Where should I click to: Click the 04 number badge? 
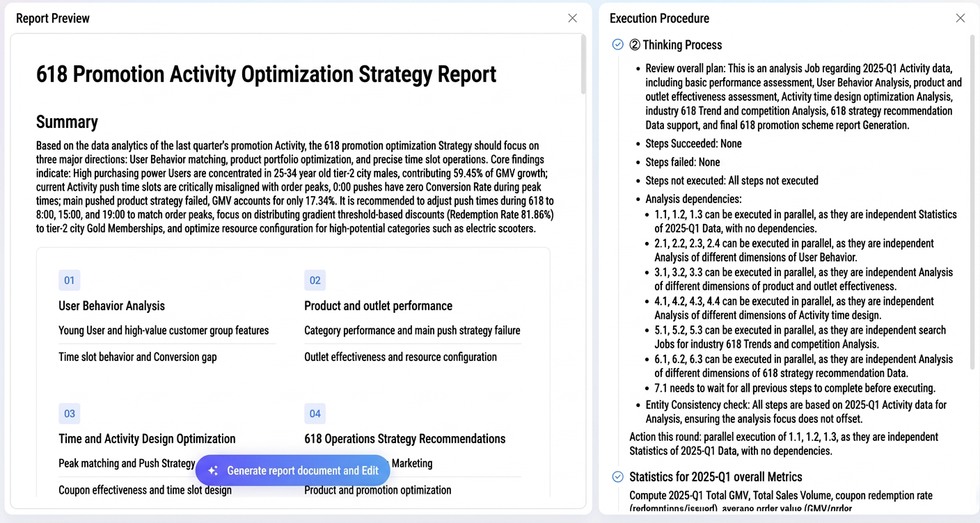click(x=315, y=414)
